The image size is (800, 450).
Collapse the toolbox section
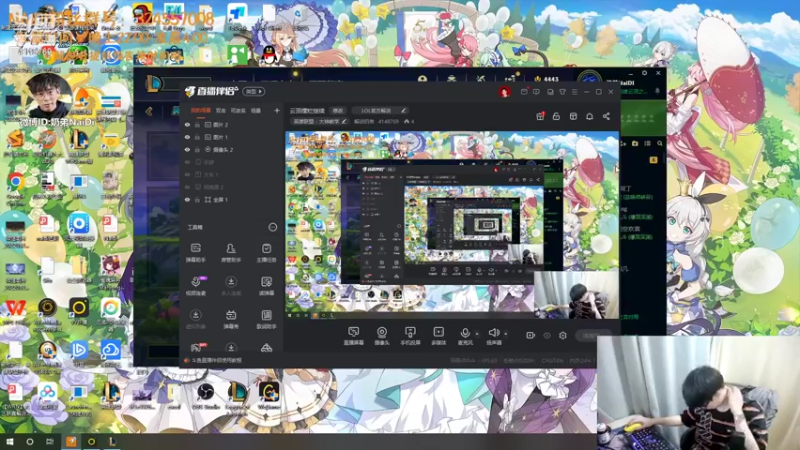pos(272,227)
